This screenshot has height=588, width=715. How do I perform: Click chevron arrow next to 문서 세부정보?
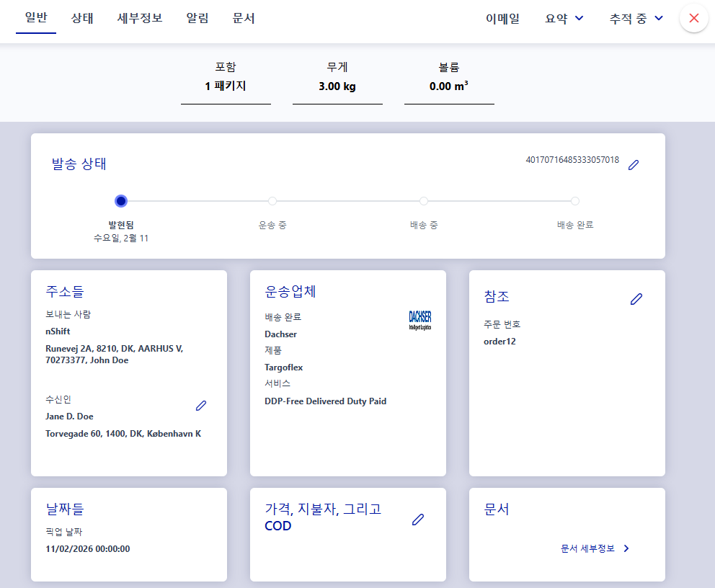coord(626,548)
